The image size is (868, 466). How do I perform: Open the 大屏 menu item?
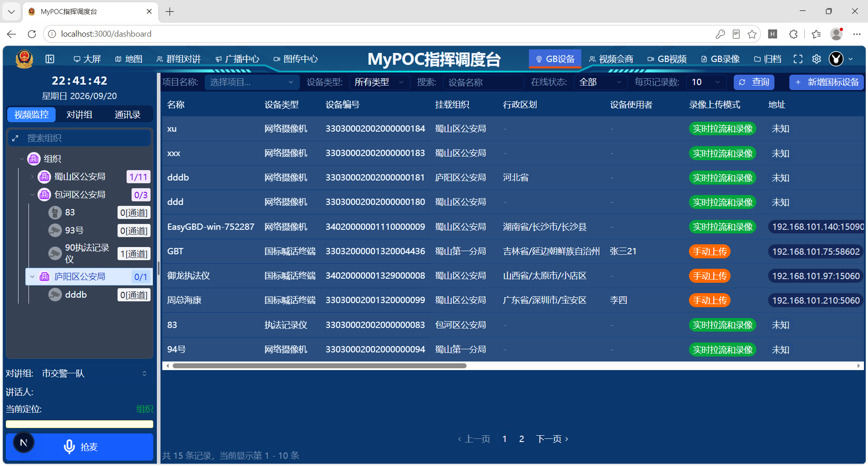(x=87, y=59)
